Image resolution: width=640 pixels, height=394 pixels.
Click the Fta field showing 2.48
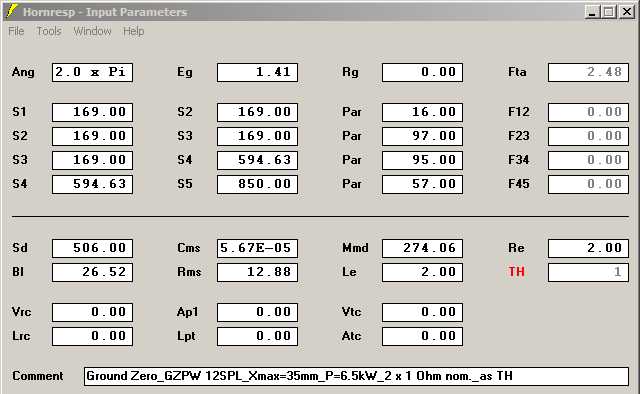tap(588, 72)
